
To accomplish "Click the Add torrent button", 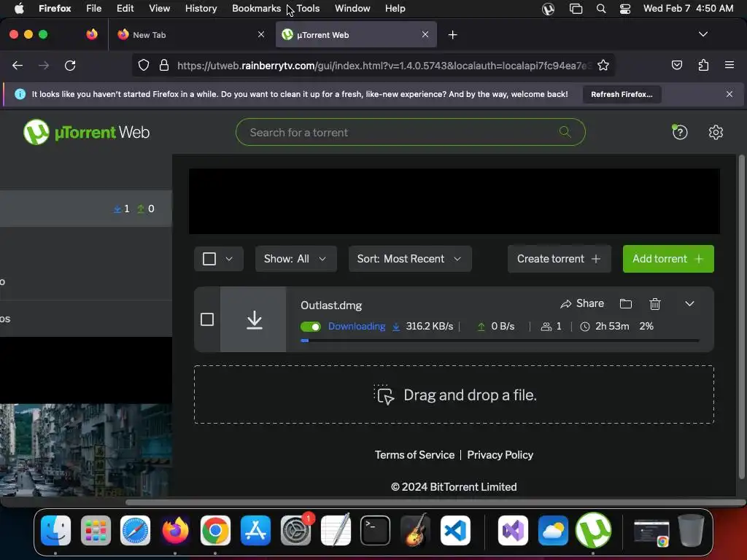I will [x=668, y=259].
